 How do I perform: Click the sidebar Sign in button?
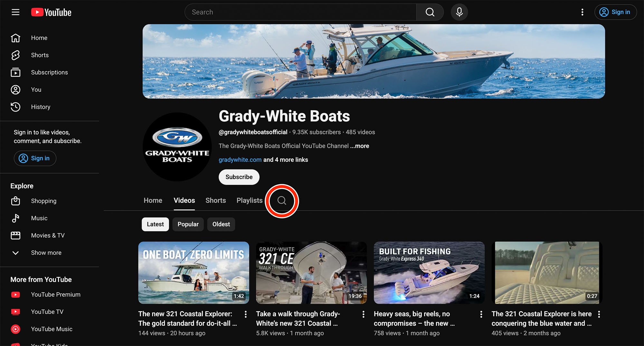35,159
